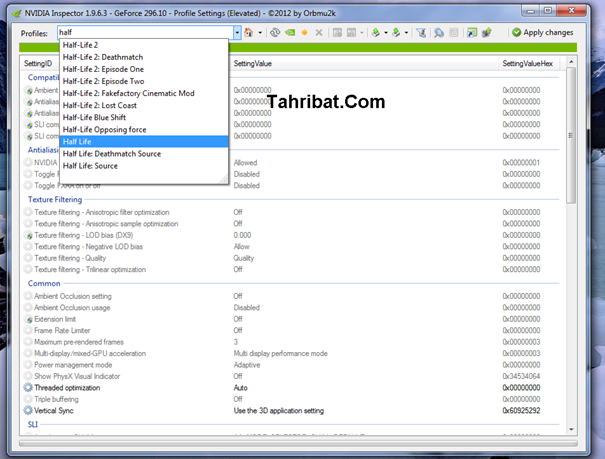The height and width of the screenshot is (459, 605).
Task: Click the green NVIDIA restore defaults icon
Action: pos(289,33)
